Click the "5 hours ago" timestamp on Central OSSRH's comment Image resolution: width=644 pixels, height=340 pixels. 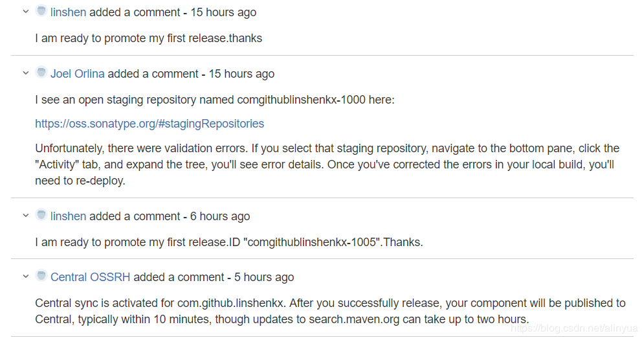(x=264, y=277)
